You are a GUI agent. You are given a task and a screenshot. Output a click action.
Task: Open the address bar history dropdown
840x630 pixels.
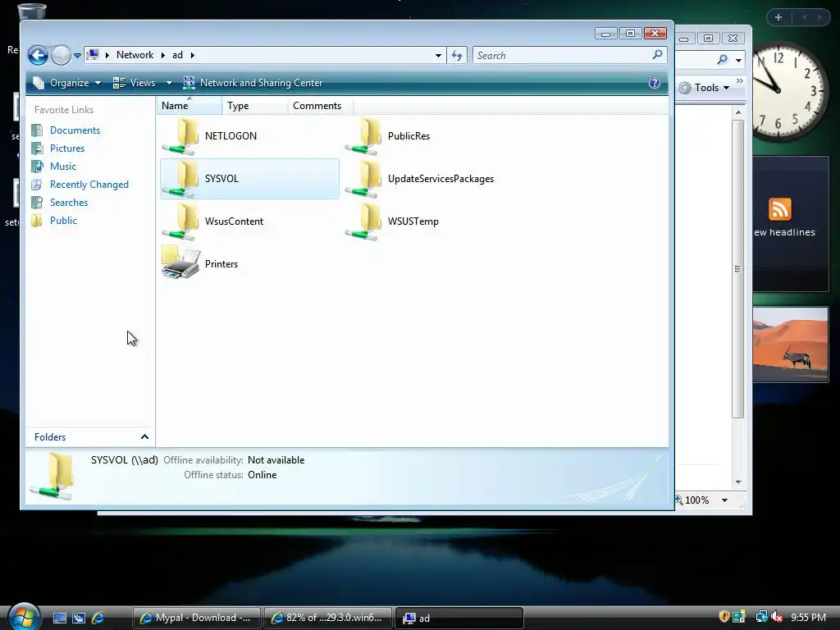coord(438,55)
